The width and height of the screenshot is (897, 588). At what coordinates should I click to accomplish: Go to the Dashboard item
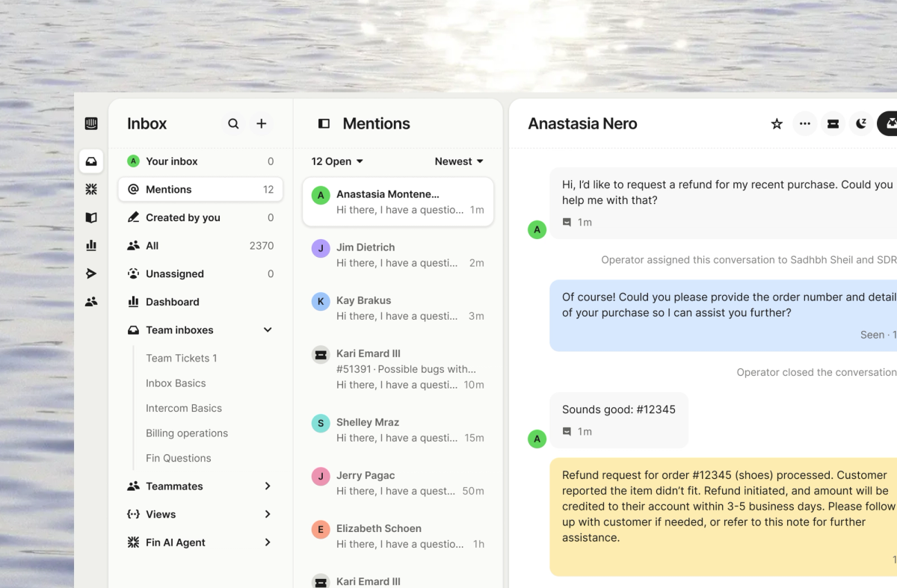[200, 302]
